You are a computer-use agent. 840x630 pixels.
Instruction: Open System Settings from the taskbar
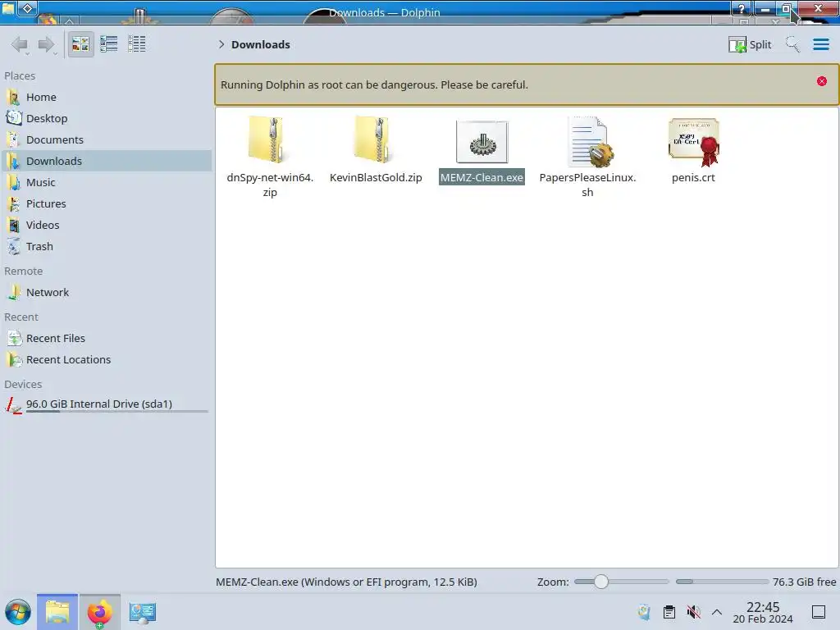point(143,612)
